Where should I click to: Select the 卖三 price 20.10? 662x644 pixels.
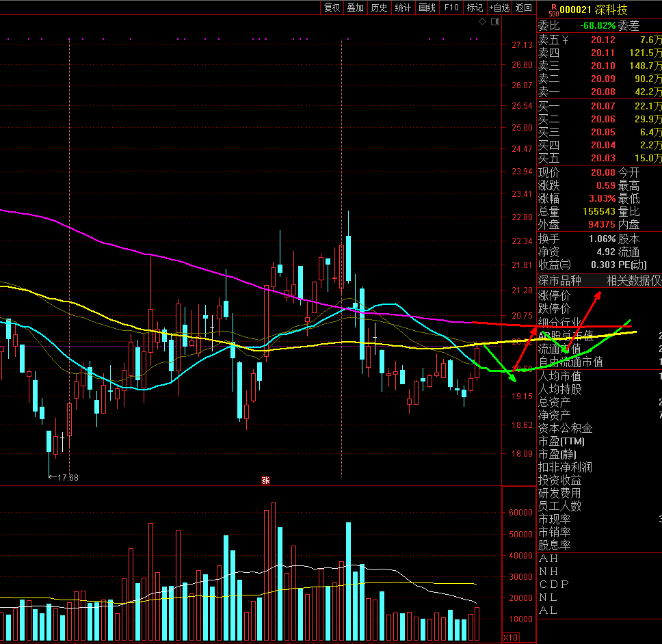[603, 66]
